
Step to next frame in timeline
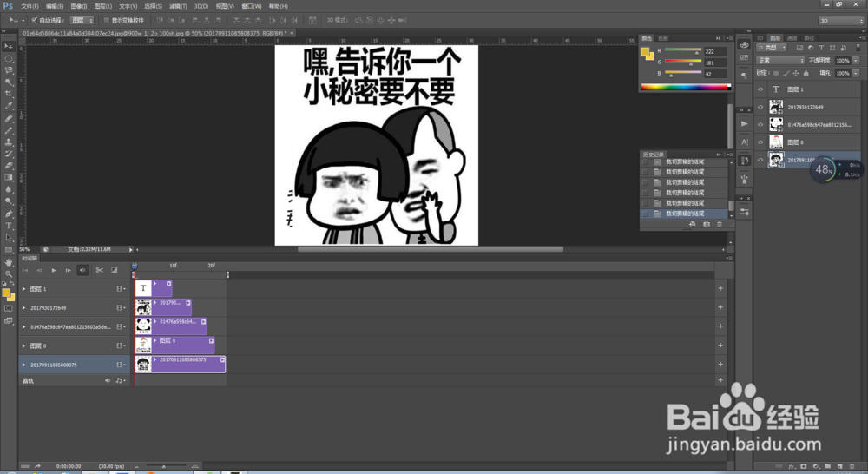click(x=68, y=270)
